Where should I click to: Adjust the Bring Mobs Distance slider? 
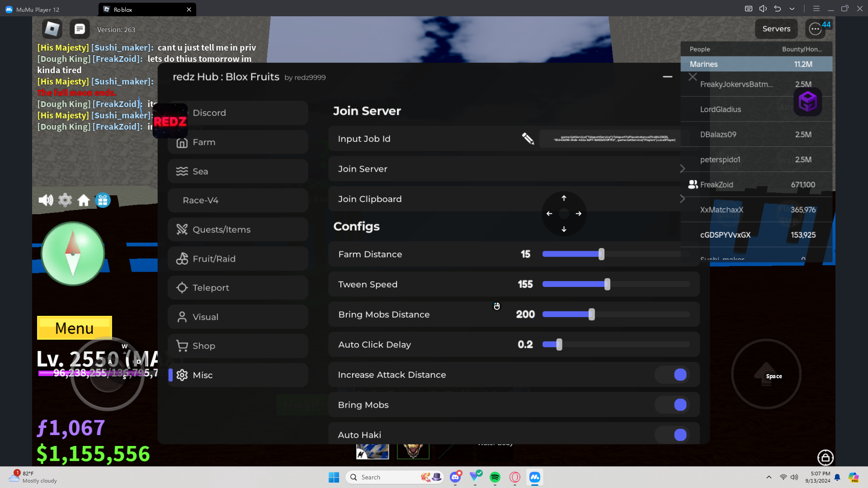pyautogui.click(x=616, y=314)
